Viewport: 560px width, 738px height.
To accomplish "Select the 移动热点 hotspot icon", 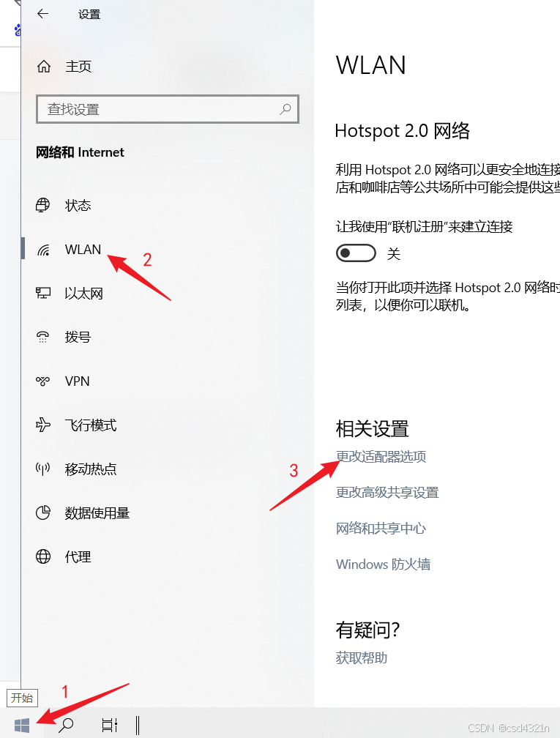I will [x=42, y=469].
